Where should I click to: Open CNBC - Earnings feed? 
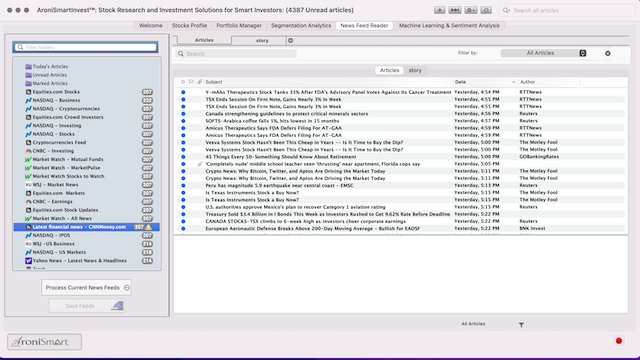(52, 202)
